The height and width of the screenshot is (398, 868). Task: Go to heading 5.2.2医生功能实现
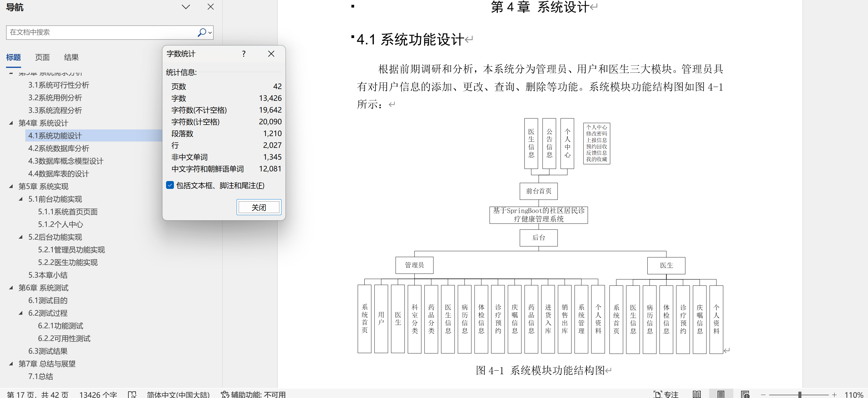(x=68, y=263)
